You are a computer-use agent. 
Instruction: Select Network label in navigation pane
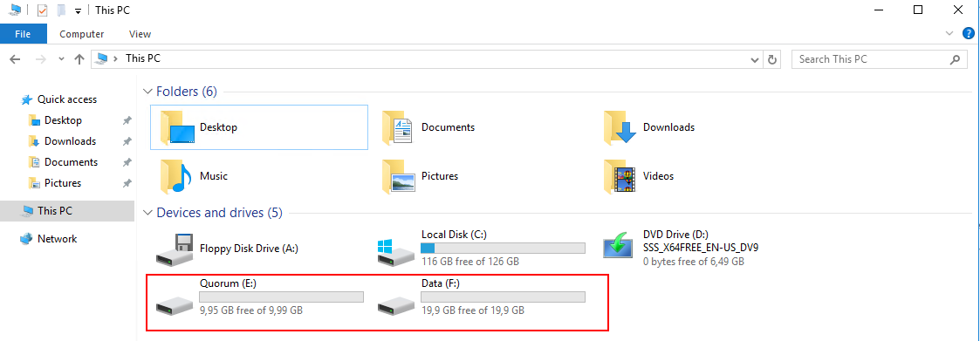tap(57, 239)
